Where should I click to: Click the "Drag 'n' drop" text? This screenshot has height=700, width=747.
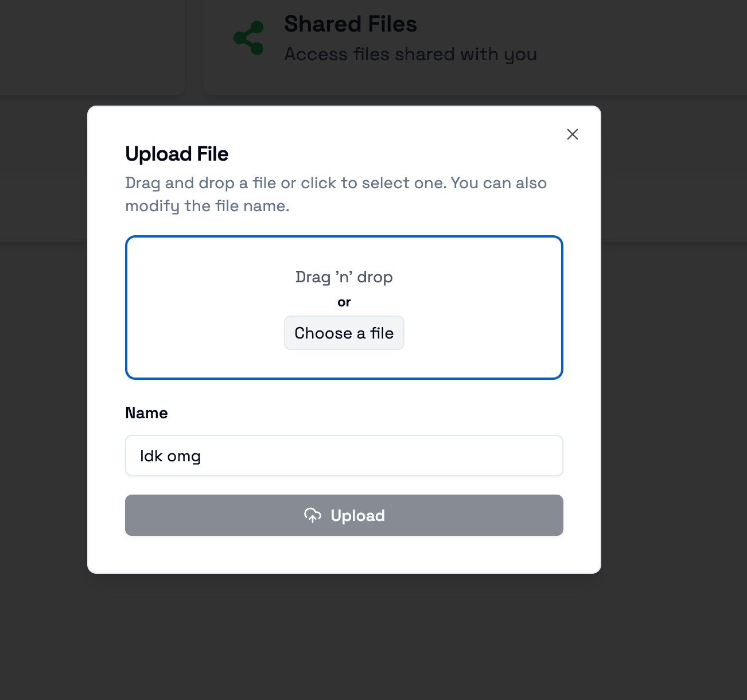tap(344, 277)
